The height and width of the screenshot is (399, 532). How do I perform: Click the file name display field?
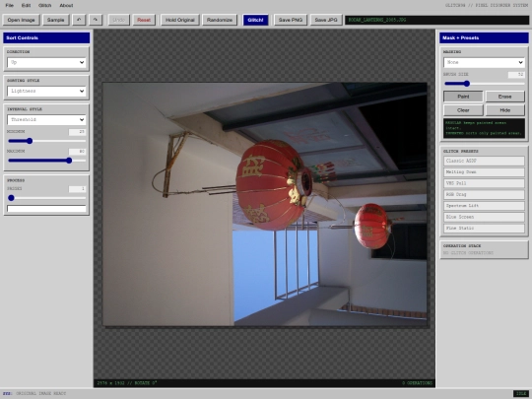436,20
